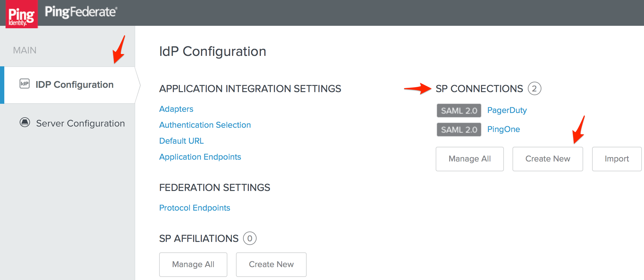The width and height of the screenshot is (644, 280).
Task: Click the MAIN sidebar heading
Action: [25, 50]
